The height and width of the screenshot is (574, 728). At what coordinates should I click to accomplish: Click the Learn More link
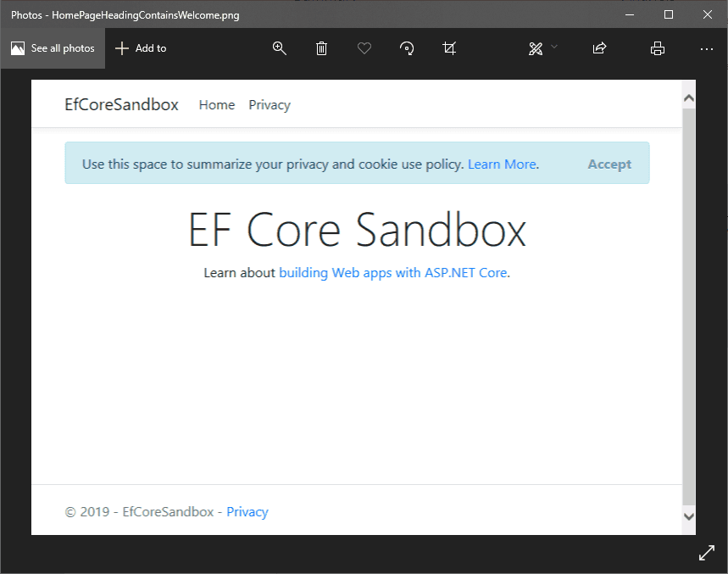(502, 164)
